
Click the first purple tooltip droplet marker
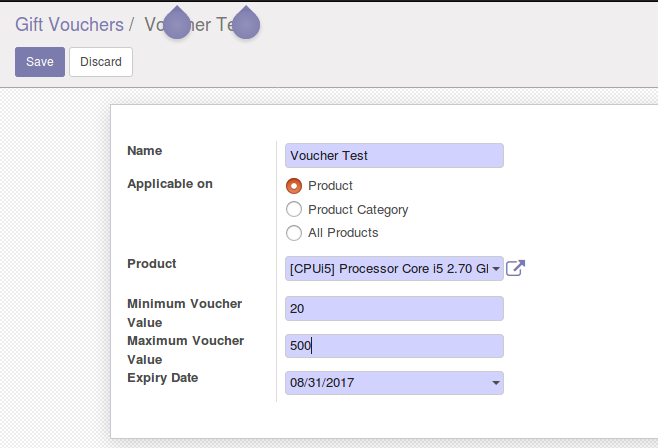coord(177,23)
